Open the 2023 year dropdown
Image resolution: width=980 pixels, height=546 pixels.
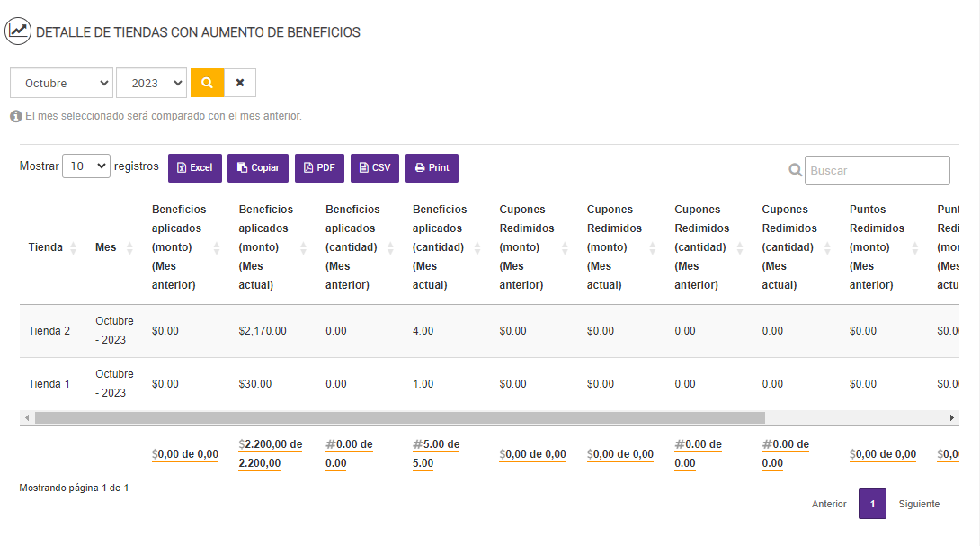(151, 83)
